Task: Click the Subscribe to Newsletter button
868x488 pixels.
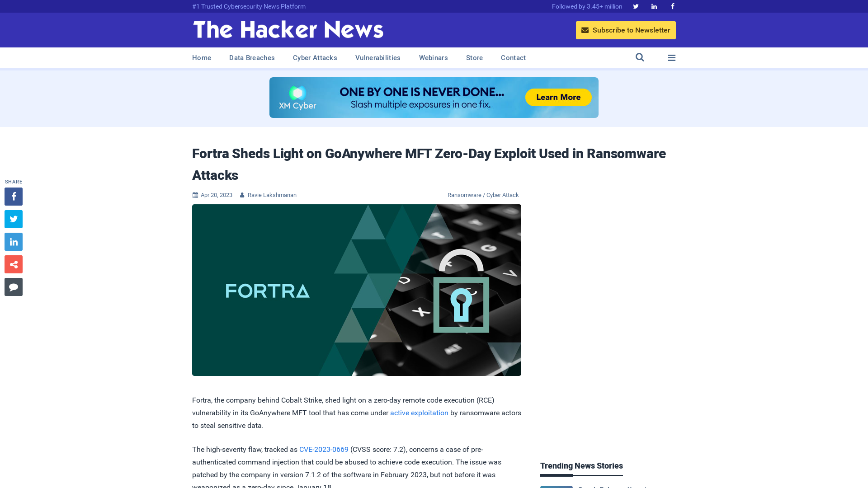Action: pyautogui.click(x=626, y=30)
